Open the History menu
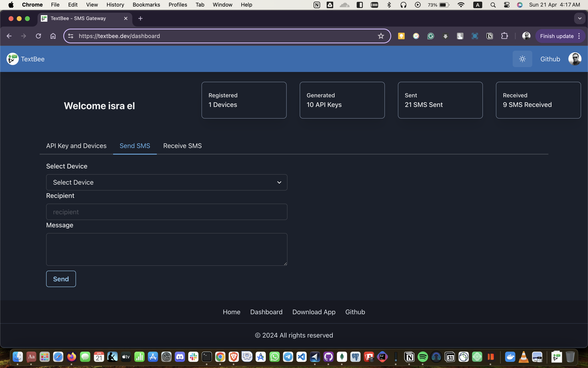 pyautogui.click(x=115, y=5)
